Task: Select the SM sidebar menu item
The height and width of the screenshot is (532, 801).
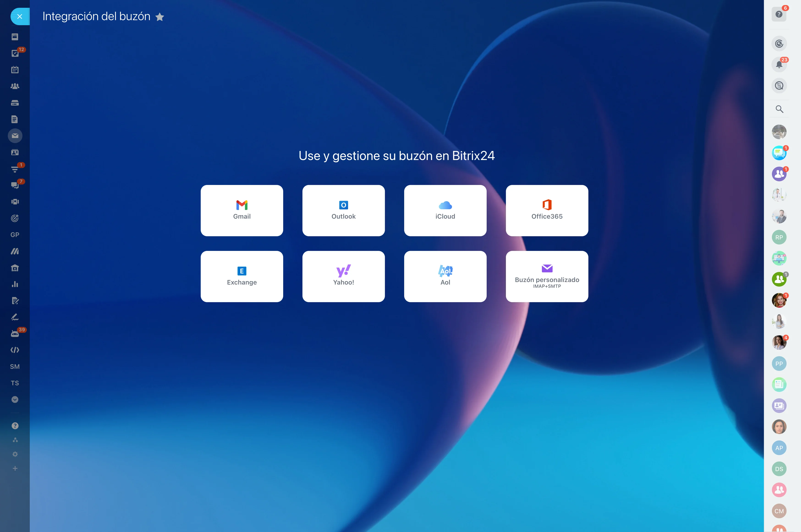Action: click(15, 366)
